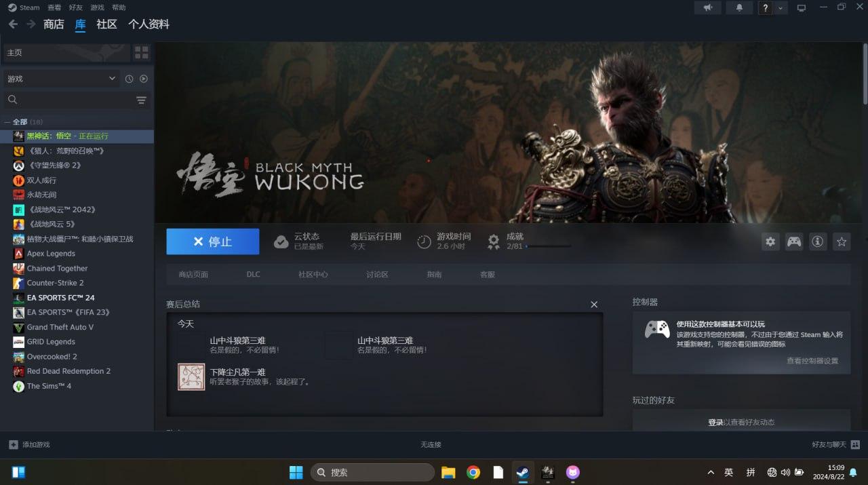
Task: Click the controller icon on the game page
Action: [793, 241]
